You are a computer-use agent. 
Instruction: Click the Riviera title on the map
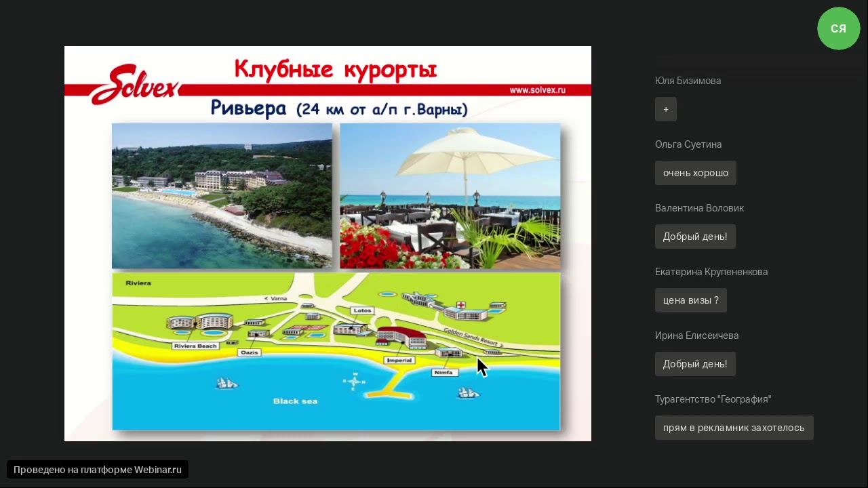[x=138, y=283]
